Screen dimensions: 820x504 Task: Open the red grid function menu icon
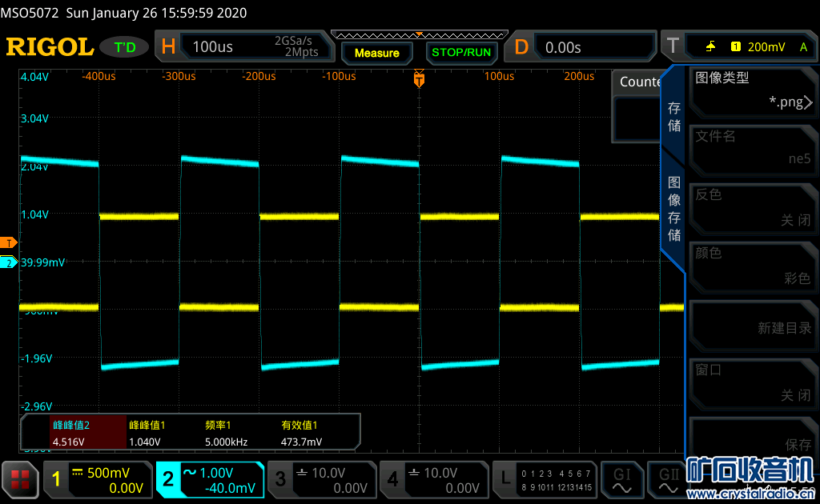tap(20, 479)
